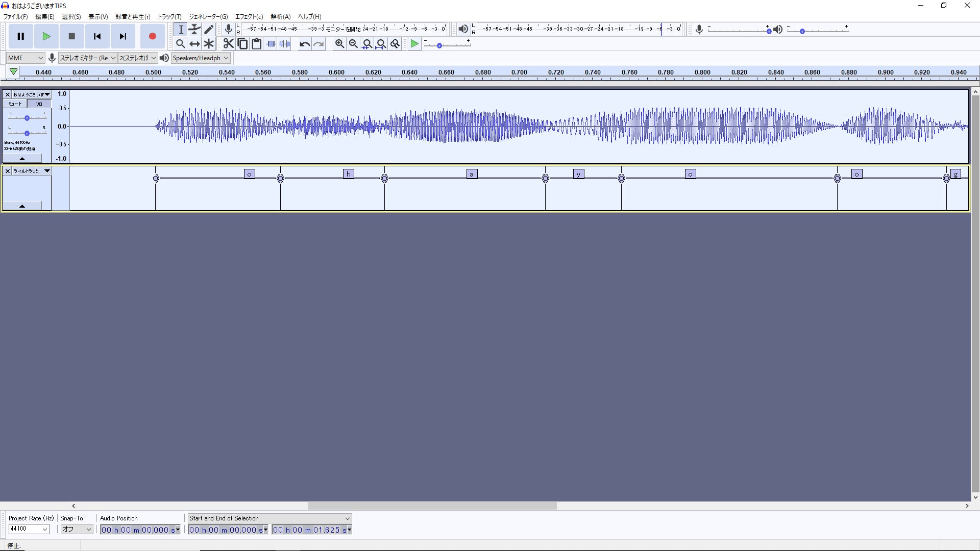Click the Cut scissors icon
This screenshot has height=551, width=980.
coord(228,44)
